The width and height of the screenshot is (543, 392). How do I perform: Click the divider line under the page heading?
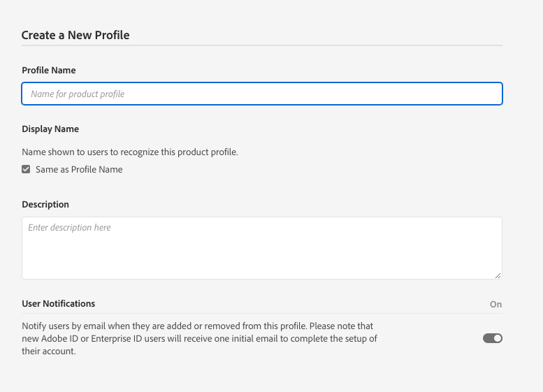tap(261, 46)
